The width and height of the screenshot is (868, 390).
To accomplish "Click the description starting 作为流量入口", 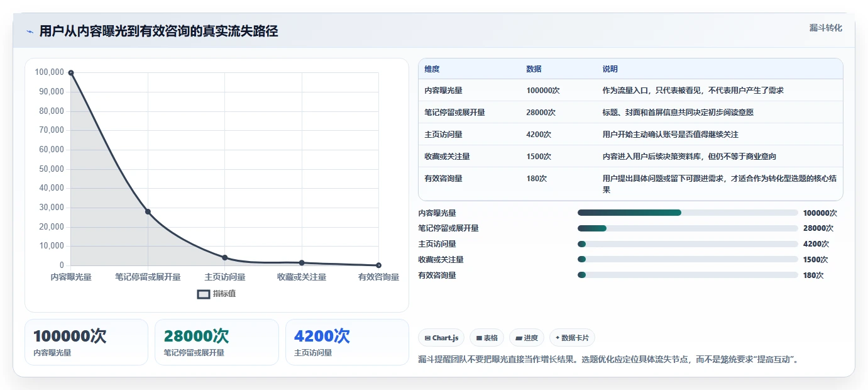I will 693,91.
